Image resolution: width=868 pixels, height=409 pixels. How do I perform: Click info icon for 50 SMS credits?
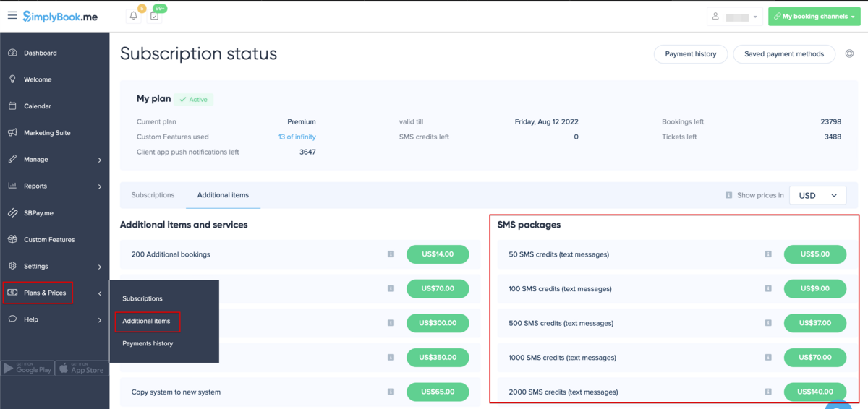coord(768,254)
